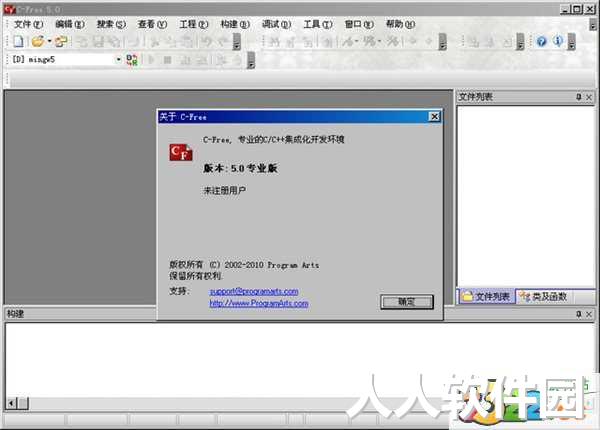This screenshot has width=600, height=430.
Task: Open the 调试(D) menu
Action: 276,24
